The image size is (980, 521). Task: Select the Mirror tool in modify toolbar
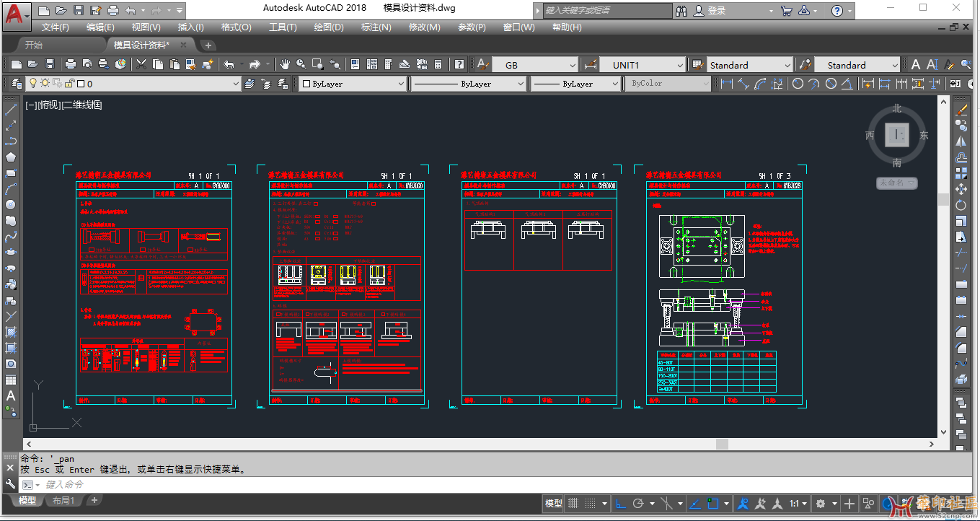961,141
